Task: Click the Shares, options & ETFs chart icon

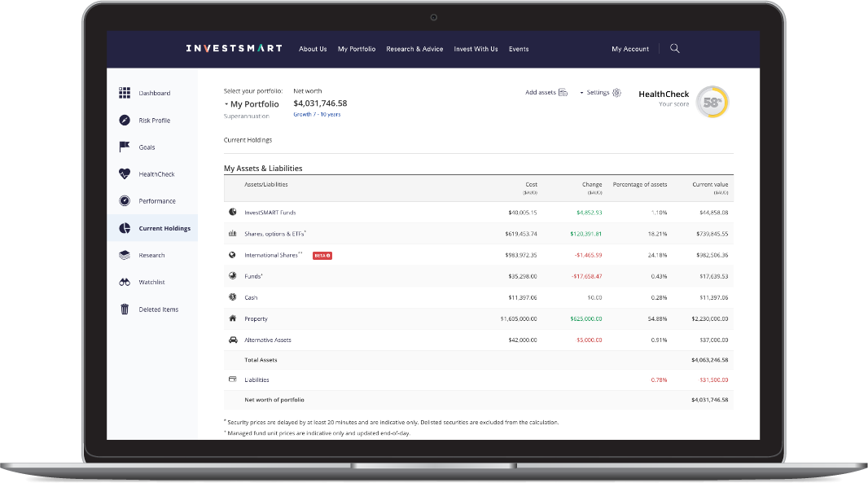Action: (x=233, y=233)
